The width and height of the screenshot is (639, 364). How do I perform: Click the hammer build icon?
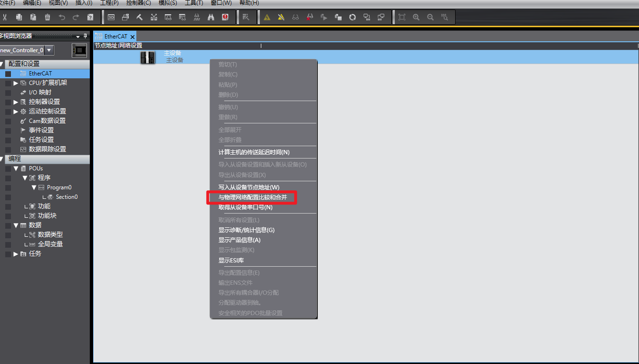(x=140, y=18)
